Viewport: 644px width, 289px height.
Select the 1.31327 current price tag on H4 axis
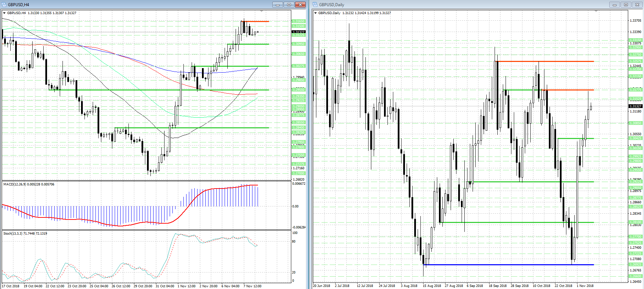298,32
